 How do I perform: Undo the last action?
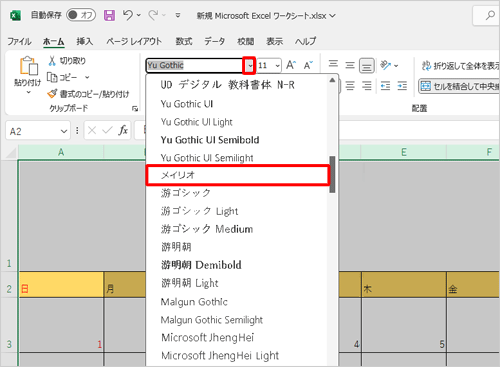[128, 15]
